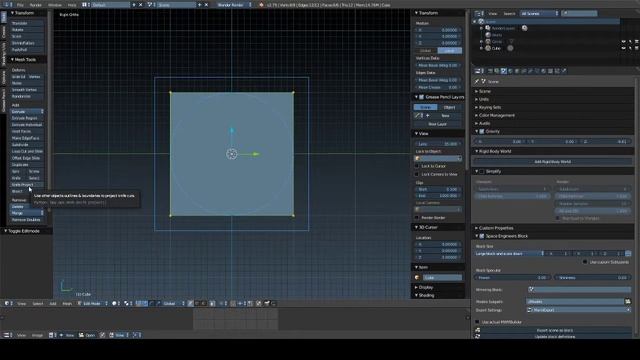
Task: Expand the Cube item in Outliner
Action: [x=482, y=48]
